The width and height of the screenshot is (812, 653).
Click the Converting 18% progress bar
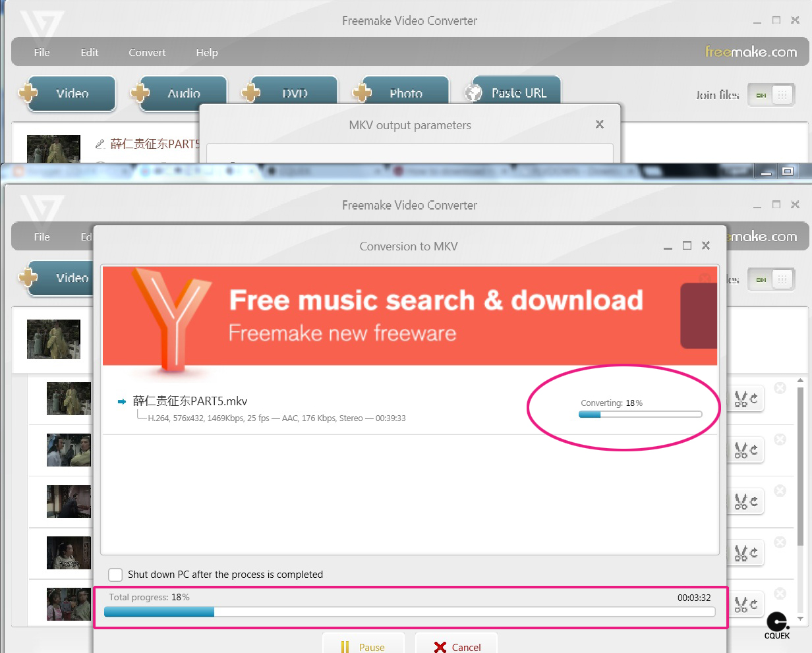640,414
